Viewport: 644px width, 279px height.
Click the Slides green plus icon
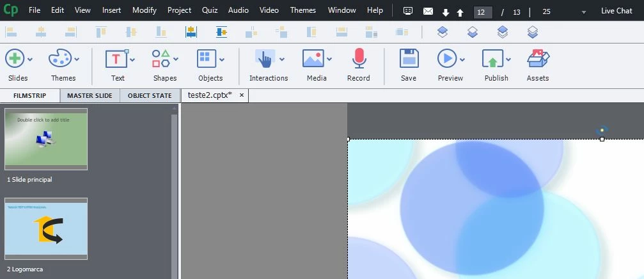pos(15,58)
